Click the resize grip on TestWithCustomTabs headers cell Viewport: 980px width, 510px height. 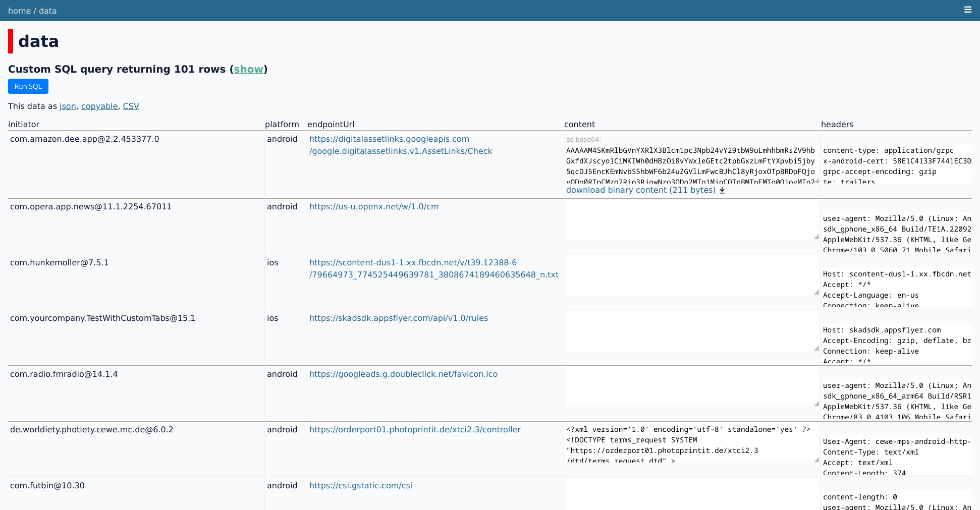(818, 349)
